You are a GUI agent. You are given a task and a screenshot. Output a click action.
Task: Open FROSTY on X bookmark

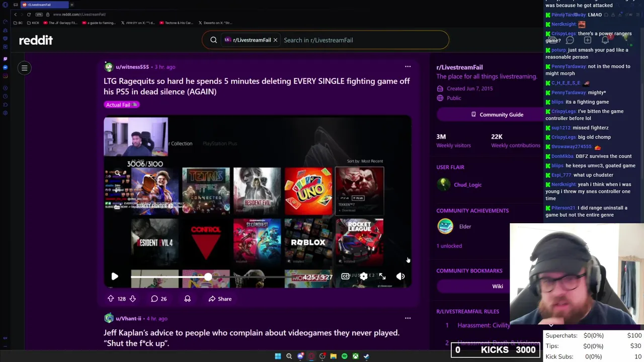coord(138,23)
